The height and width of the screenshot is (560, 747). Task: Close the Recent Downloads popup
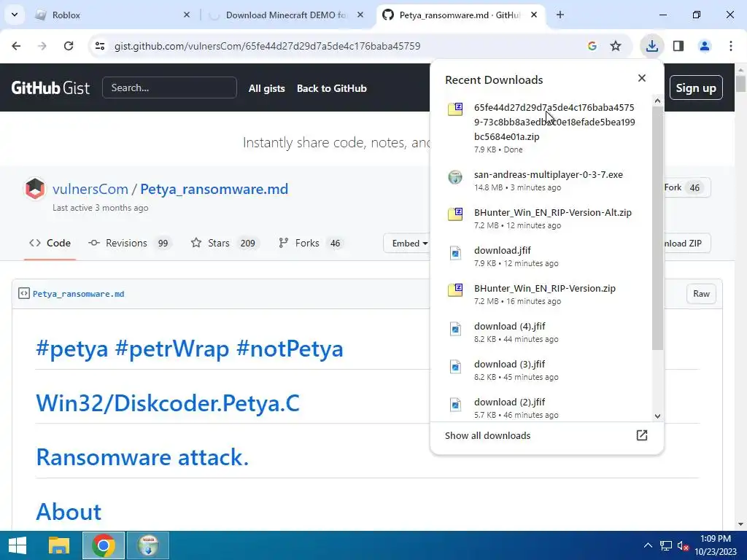642,78
